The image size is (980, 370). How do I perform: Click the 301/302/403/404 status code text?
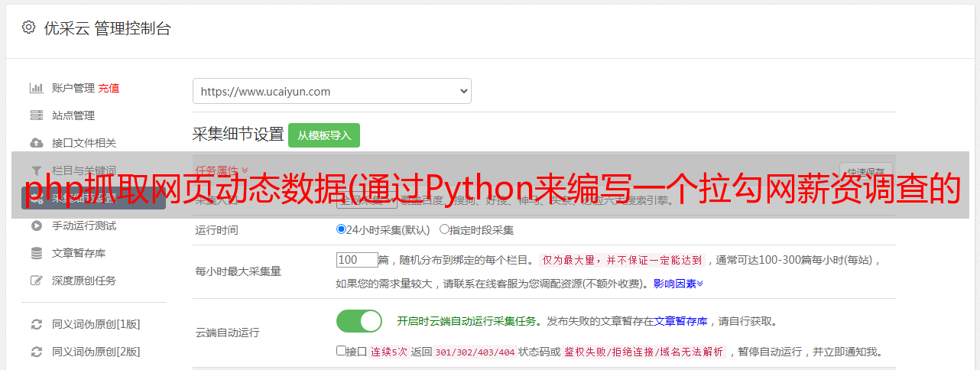[x=474, y=352]
